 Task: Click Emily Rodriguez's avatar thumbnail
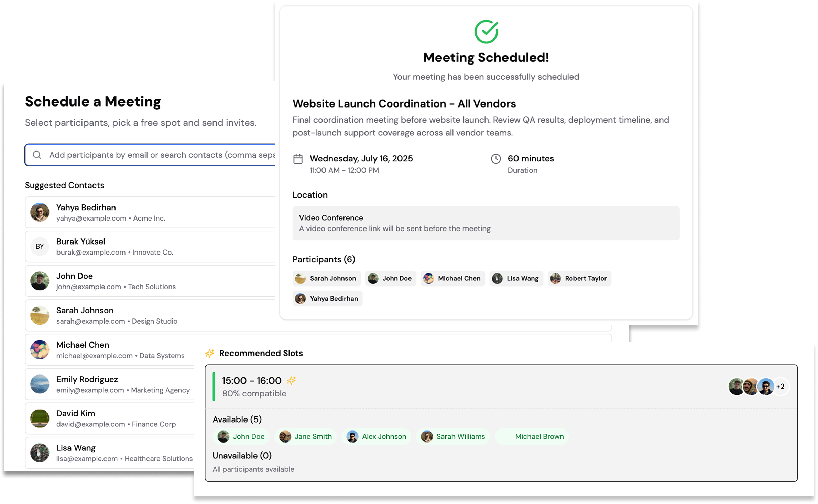[x=40, y=384]
